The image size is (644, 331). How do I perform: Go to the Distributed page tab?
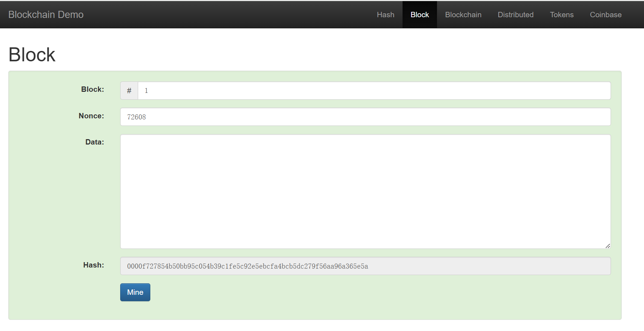click(515, 15)
